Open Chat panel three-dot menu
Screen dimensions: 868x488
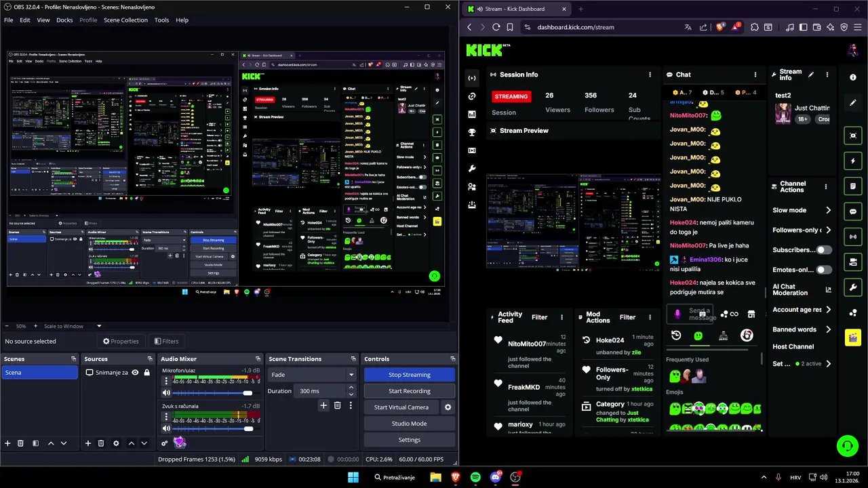(755, 75)
